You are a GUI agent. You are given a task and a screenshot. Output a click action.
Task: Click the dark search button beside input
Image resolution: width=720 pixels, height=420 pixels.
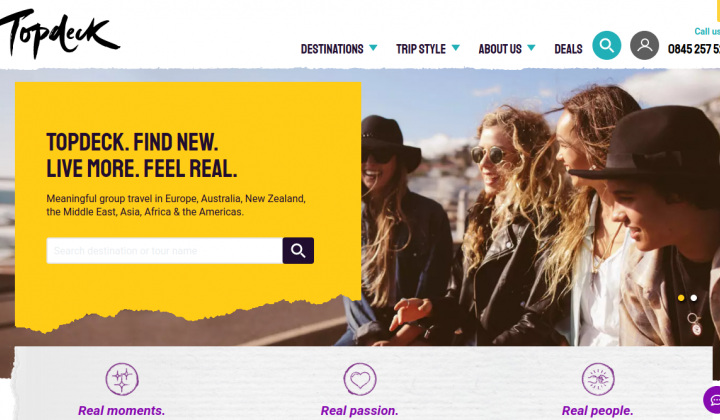click(x=298, y=251)
